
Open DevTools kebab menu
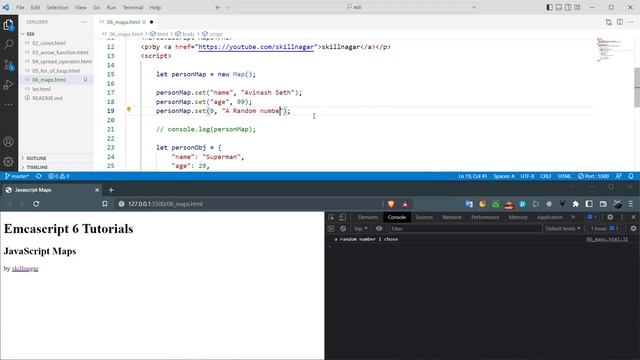(x=622, y=217)
